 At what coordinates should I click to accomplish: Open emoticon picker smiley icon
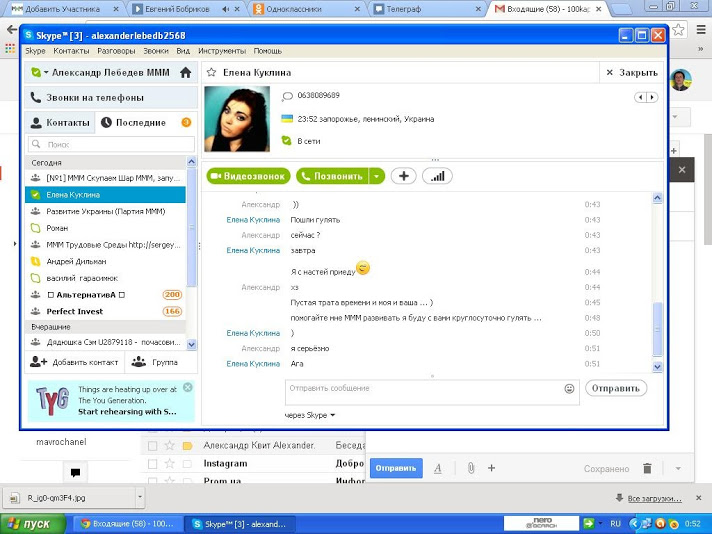[x=569, y=389]
